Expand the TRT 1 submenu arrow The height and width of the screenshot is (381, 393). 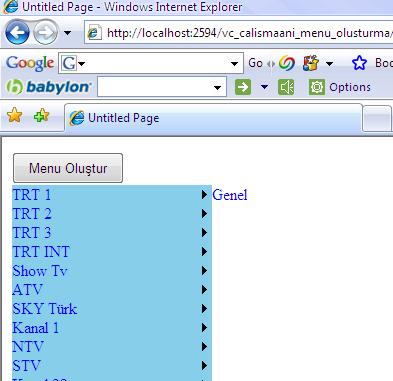(204, 195)
